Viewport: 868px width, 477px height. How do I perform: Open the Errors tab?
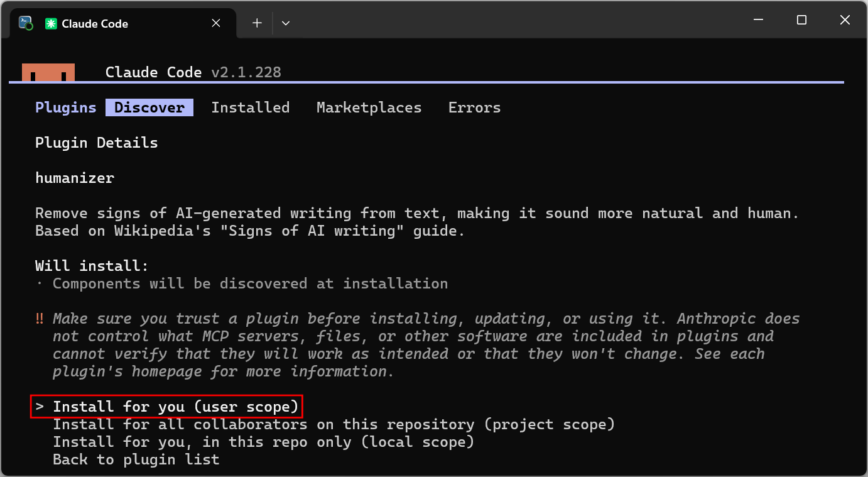[x=474, y=107]
